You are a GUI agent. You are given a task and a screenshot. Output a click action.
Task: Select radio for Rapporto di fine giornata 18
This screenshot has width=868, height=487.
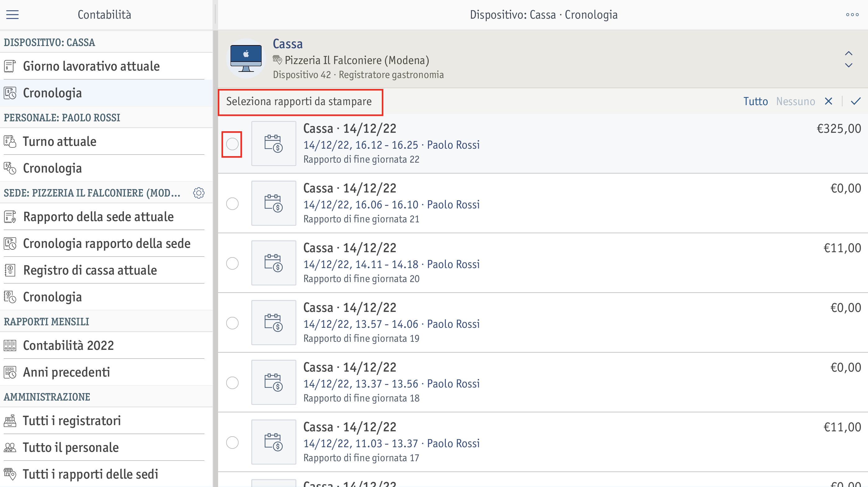pos(232,383)
